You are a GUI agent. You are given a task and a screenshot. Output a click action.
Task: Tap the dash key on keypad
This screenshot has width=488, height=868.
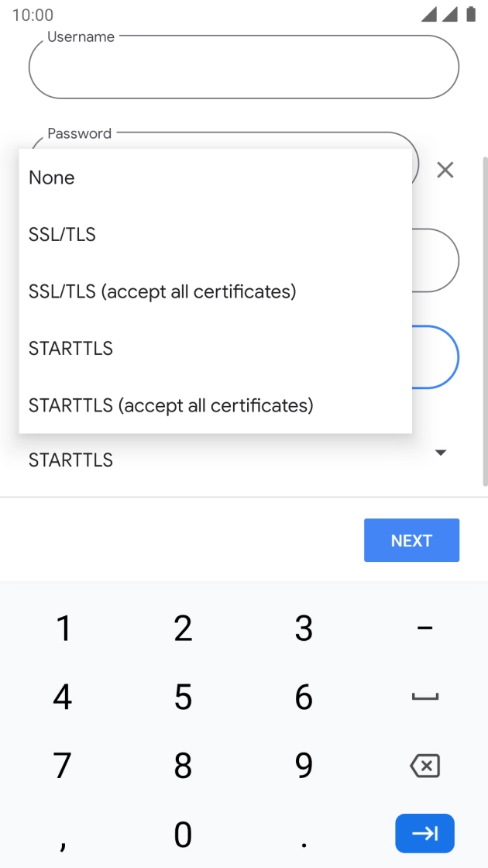click(424, 628)
